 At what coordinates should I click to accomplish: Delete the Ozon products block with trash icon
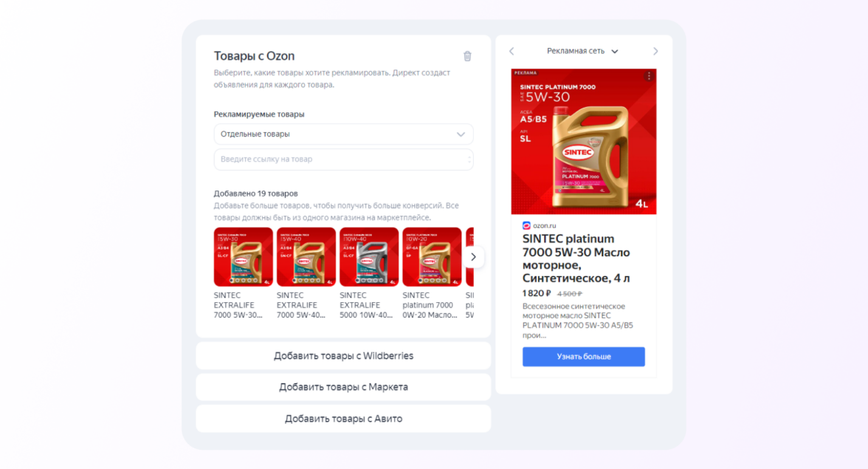click(467, 56)
